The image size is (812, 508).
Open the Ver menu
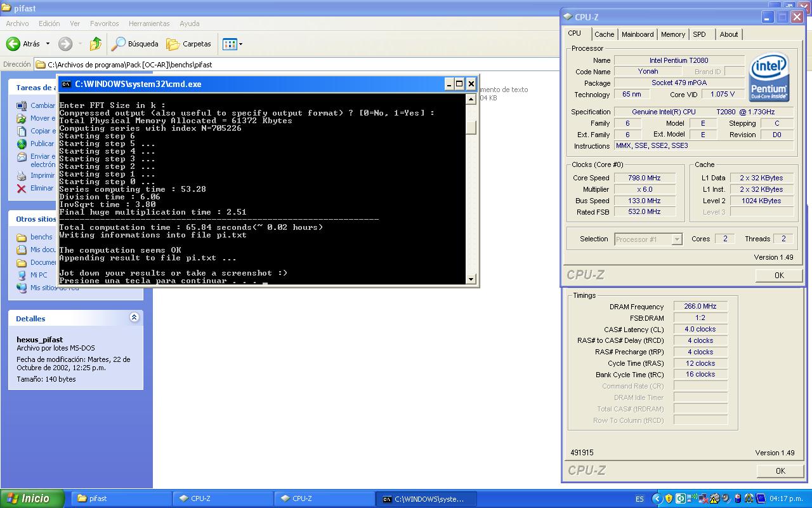(75, 23)
